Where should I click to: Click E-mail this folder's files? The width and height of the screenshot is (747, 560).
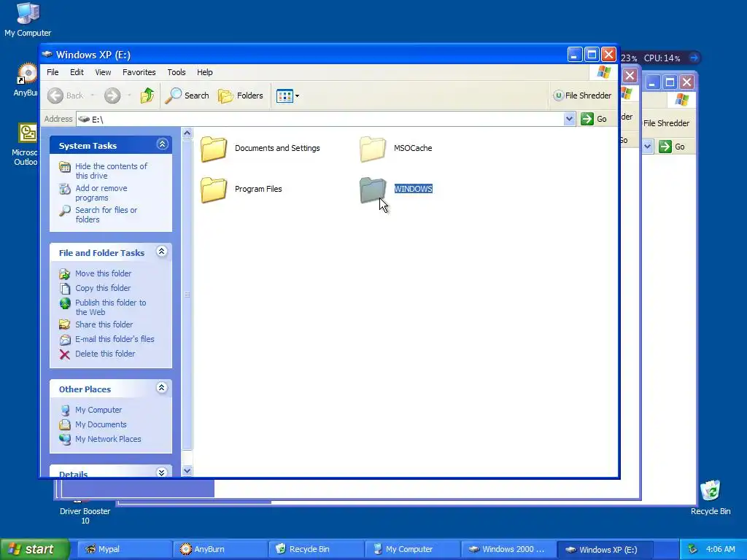tap(115, 339)
